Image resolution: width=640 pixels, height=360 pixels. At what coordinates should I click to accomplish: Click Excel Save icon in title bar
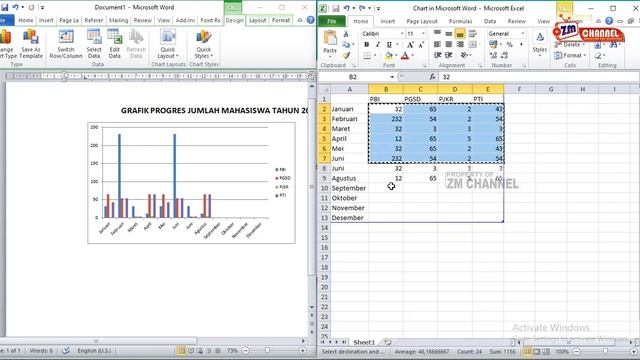point(336,8)
